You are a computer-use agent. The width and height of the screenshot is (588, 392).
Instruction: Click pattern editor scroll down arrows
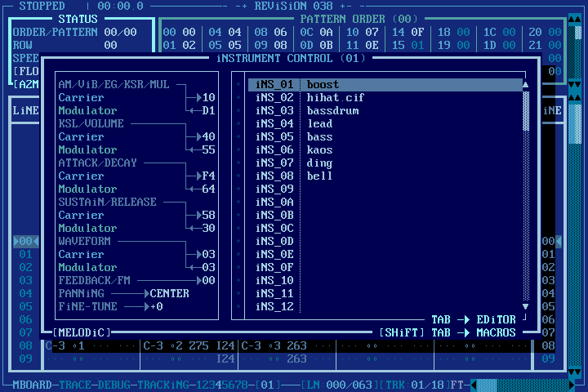574,372
